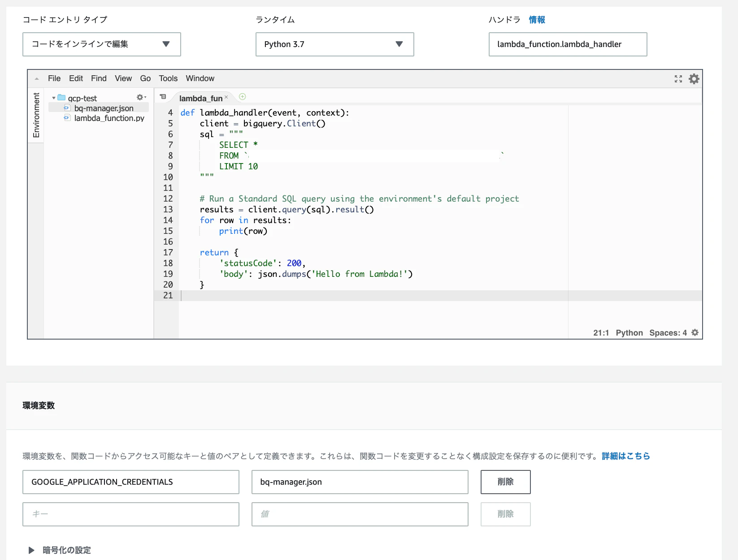The width and height of the screenshot is (738, 560).
Task: Click the bq-manager.json value field
Action: point(360,482)
